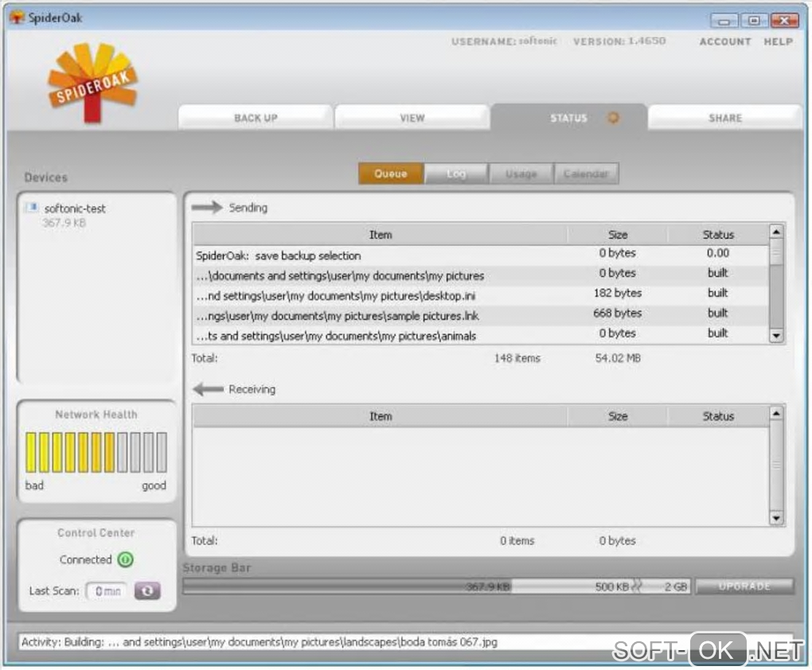Click the 182 bytes size cell
812x670 pixels.
click(617, 293)
